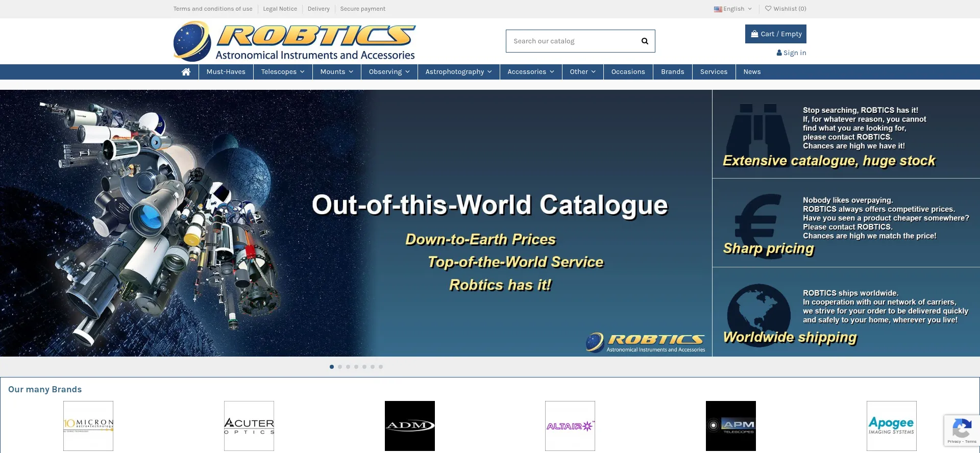Expand the Accessories menu
The image size is (980, 453).
[x=531, y=72]
